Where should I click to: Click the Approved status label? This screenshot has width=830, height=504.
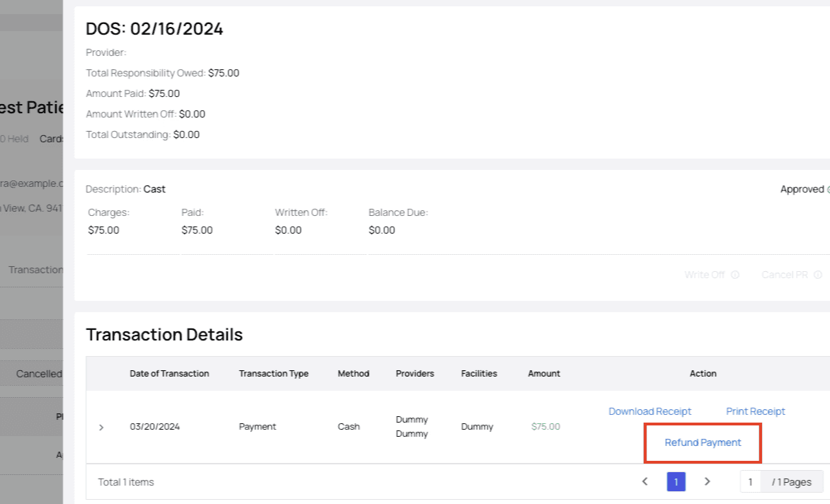[802, 189]
